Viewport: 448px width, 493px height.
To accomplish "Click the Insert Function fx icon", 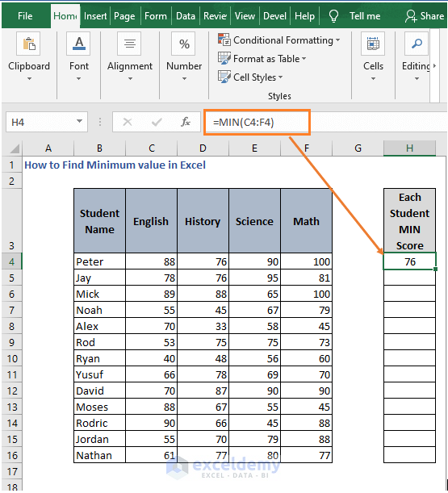I will [x=186, y=122].
